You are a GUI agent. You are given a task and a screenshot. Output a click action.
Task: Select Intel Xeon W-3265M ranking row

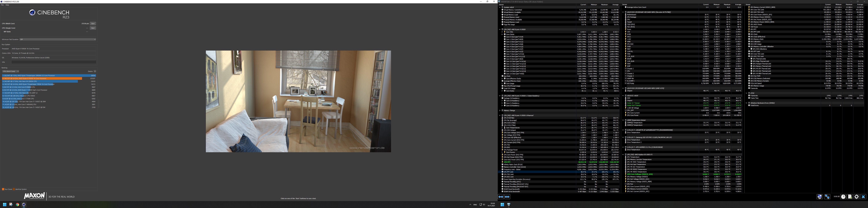(49, 81)
